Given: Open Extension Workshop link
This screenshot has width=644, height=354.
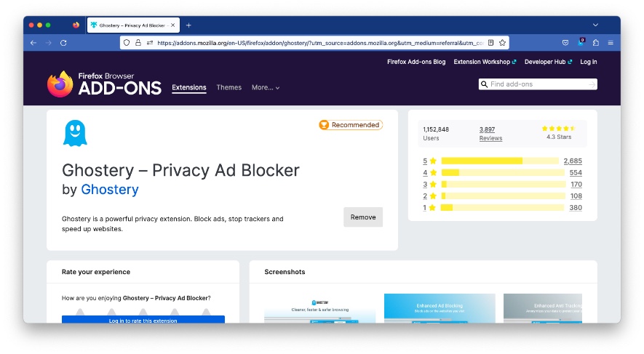Looking at the screenshot, I should point(485,62).
